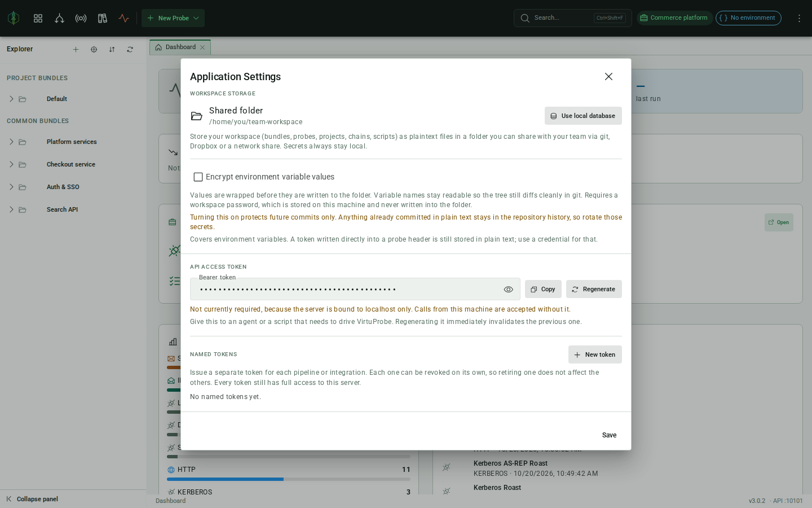Click the API :10101 status bar entry
This screenshot has width=812, height=508.
coord(788,501)
